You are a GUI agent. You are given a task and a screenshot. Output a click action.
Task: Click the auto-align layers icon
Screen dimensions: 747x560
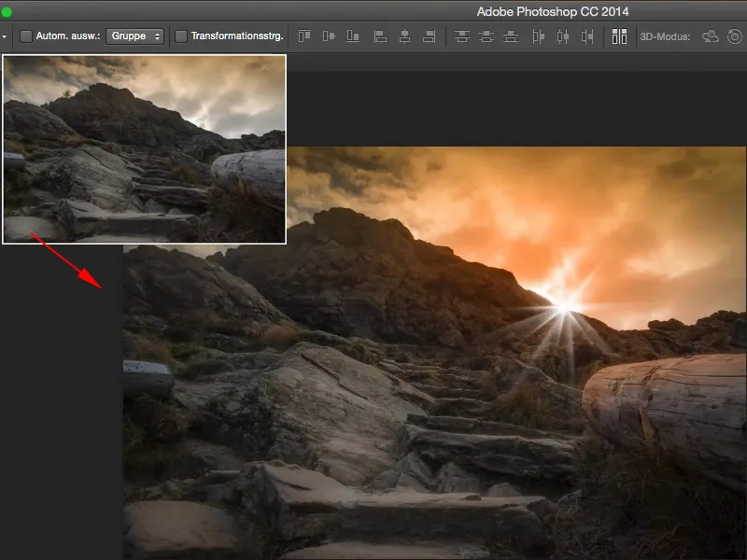click(619, 36)
